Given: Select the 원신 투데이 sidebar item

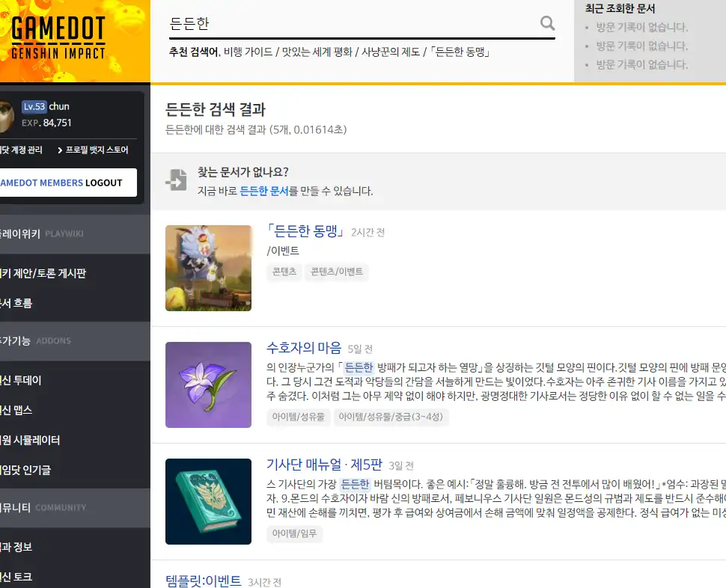Looking at the screenshot, I should click(x=21, y=380).
